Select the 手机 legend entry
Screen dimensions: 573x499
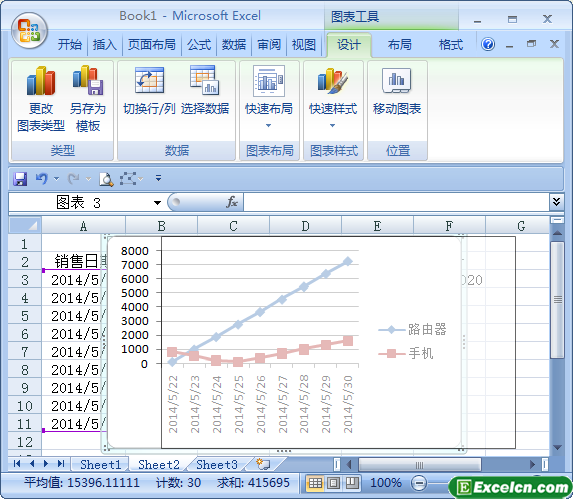click(406, 353)
